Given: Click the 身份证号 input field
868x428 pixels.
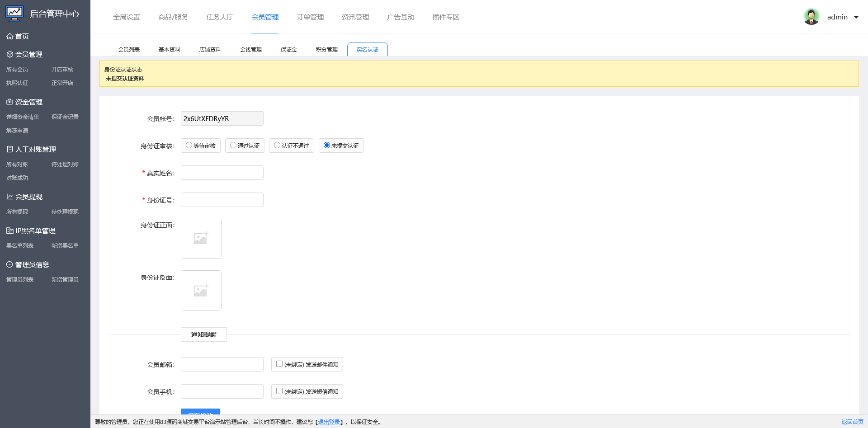Looking at the screenshot, I should click(x=222, y=200).
